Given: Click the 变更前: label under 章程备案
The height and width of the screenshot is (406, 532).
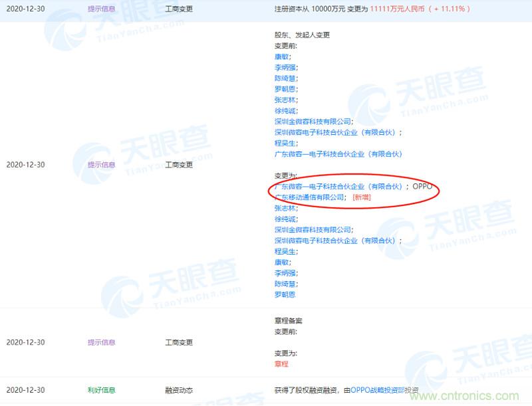Looking at the screenshot, I should pos(286,332).
